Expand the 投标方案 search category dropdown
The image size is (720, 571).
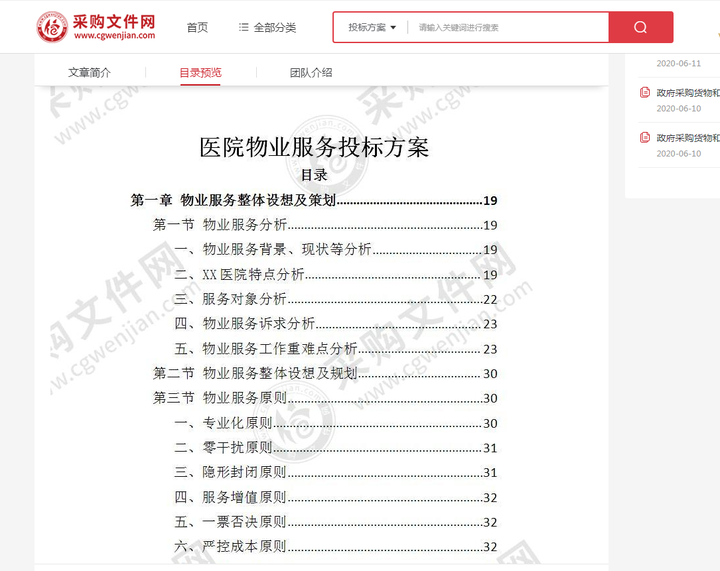pos(371,28)
